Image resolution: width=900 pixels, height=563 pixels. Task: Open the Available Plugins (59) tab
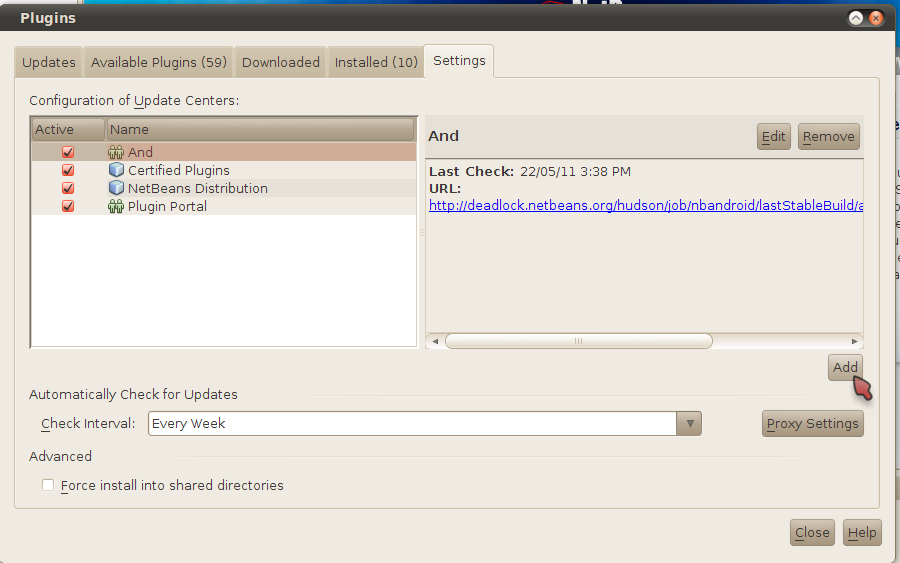pyautogui.click(x=158, y=62)
